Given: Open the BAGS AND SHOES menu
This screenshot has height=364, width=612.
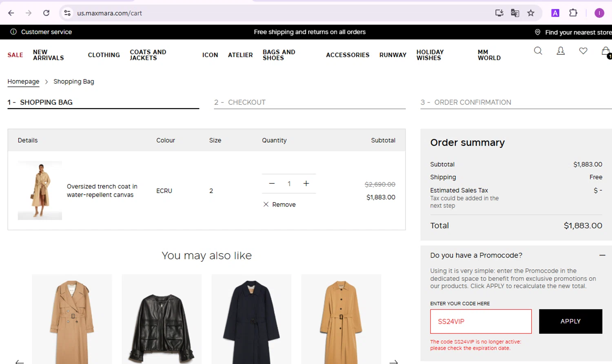Looking at the screenshot, I should [x=279, y=55].
